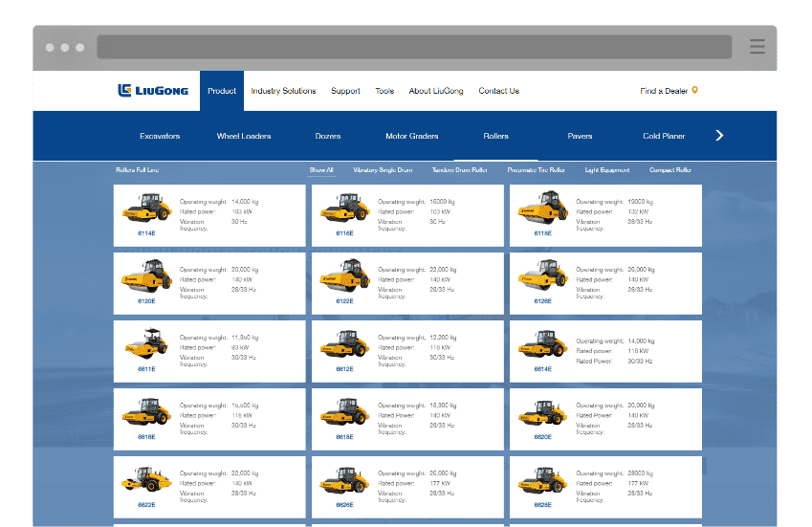Open the 6116E roller image

(x=345, y=208)
